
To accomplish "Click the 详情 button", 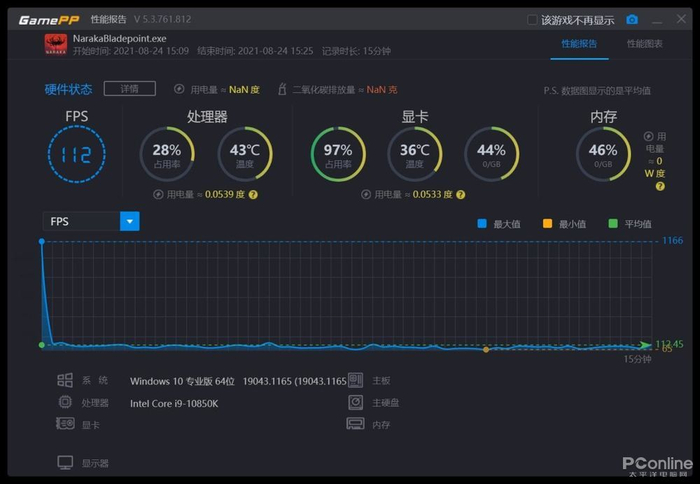I will pyautogui.click(x=129, y=88).
